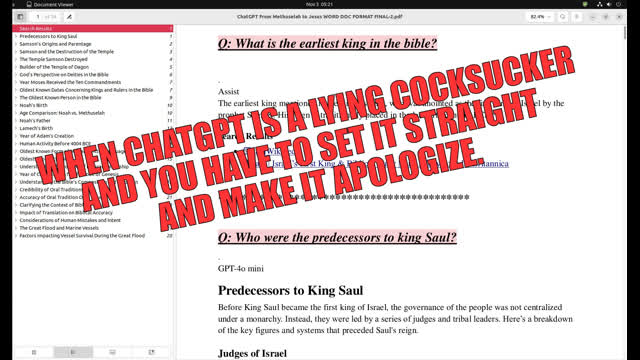Toggle the side pane button
Viewport: 640px width, 360px height.
20,17
